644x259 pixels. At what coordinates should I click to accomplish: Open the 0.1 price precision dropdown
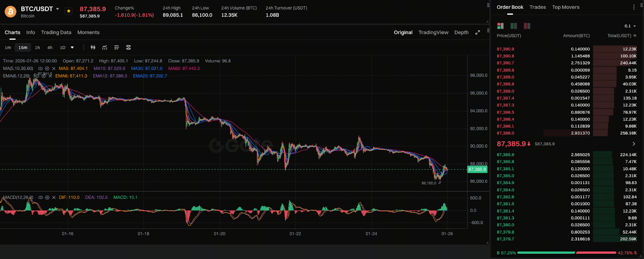point(630,26)
